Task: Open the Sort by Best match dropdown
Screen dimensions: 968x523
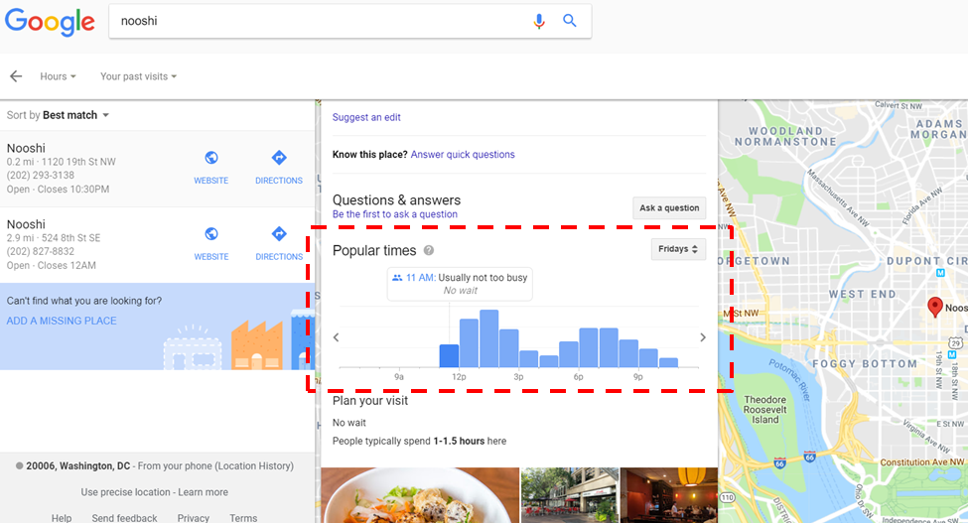Action: coord(57,115)
